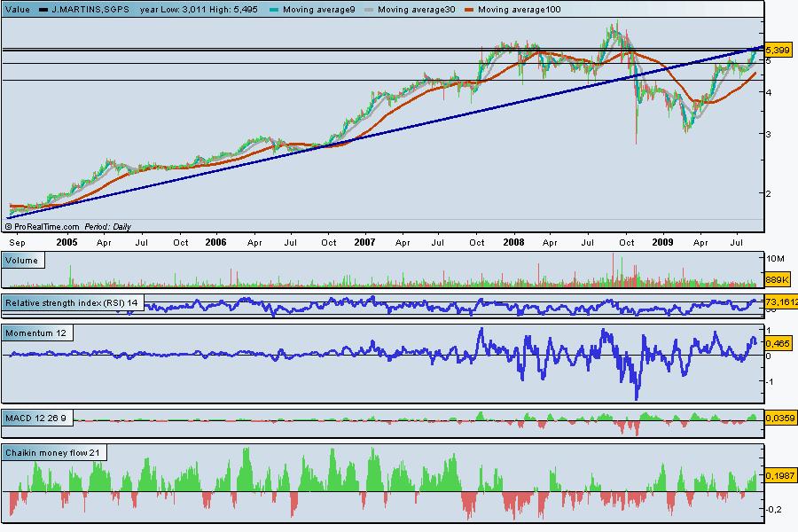The image size is (798, 532).
Task: Click the 2006 year label on time axis
Action: [215, 242]
